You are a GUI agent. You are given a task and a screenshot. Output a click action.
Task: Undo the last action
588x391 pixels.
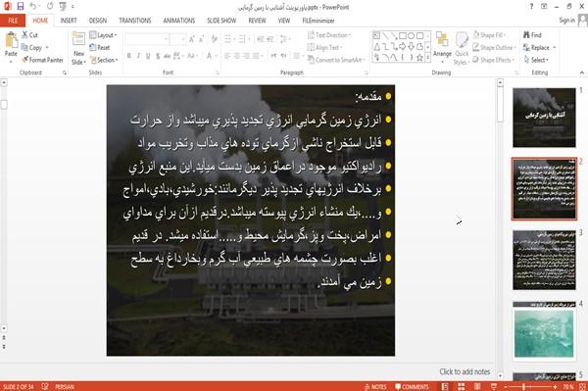point(33,6)
